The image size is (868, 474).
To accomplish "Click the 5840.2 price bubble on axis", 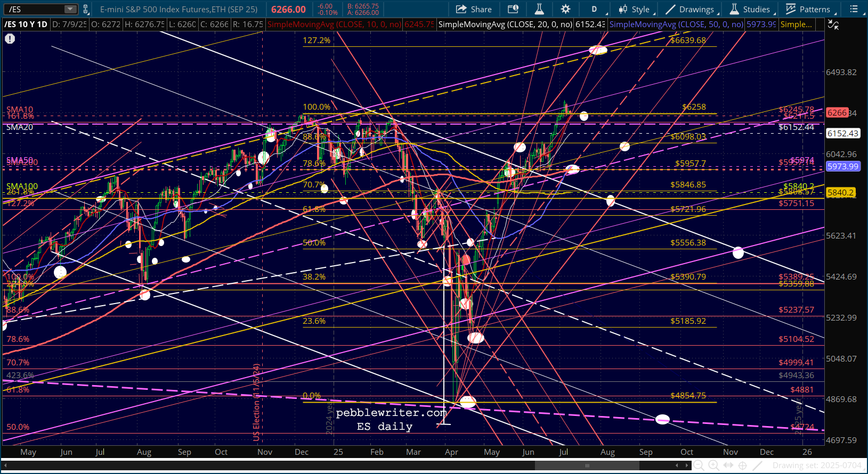I will coord(840,193).
